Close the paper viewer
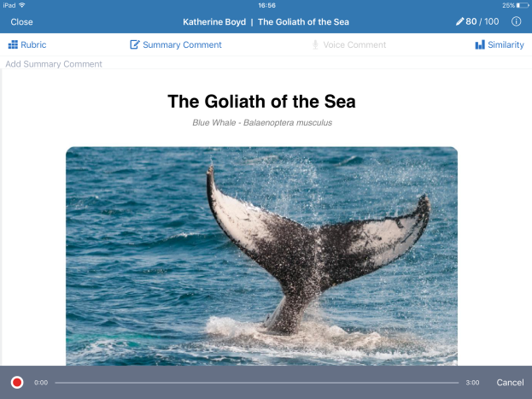The image size is (532, 399). 21,22
